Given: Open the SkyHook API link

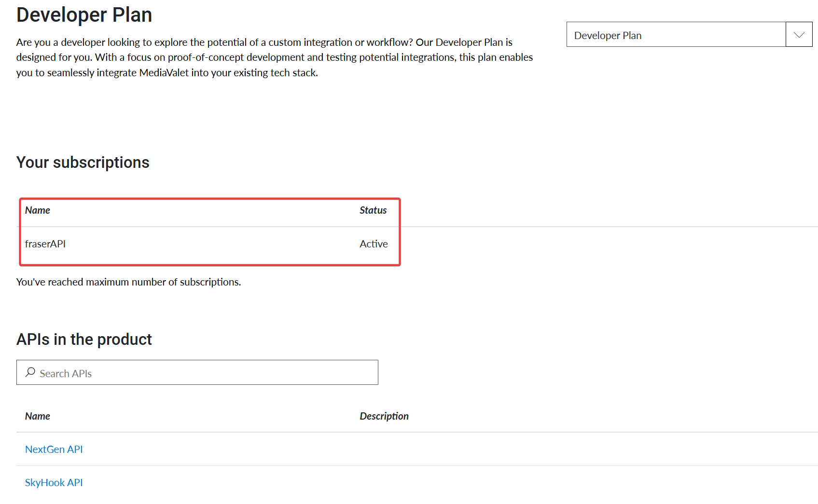Looking at the screenshot, I should (54, 483).
